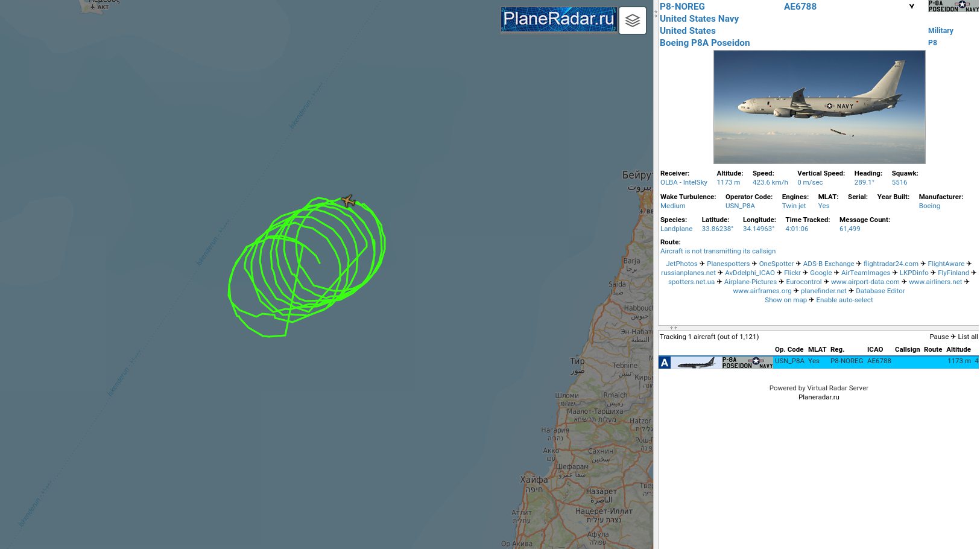The height and width of the screenshot is (549, 980).
Task: Click the P-8 aircraft marker on map
Action: pos(348,200)
